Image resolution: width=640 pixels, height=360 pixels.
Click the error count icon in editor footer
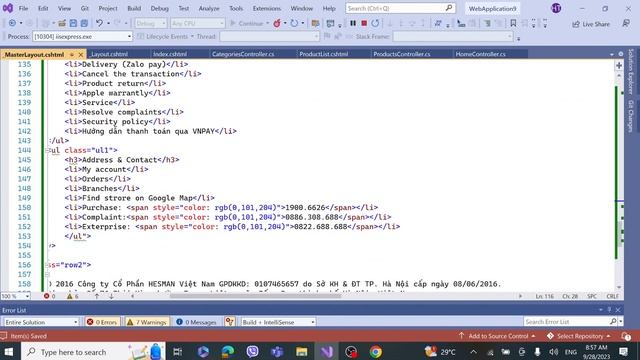47,296
